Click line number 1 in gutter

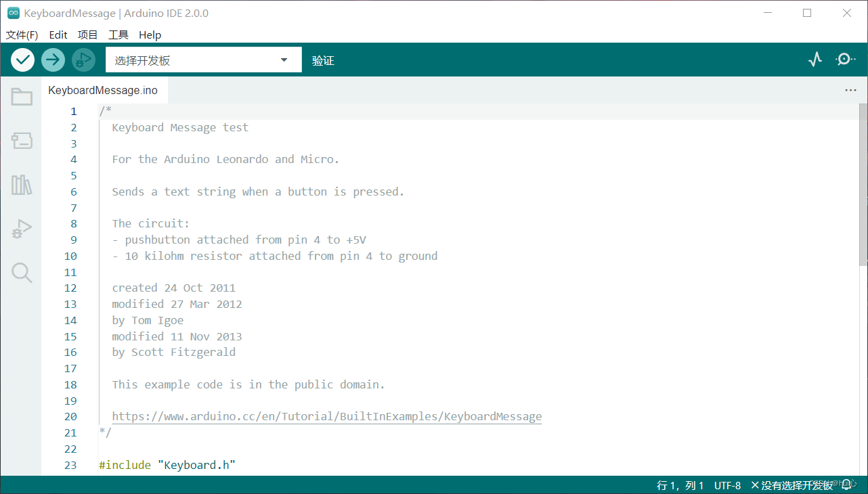[x=74, y=112]
